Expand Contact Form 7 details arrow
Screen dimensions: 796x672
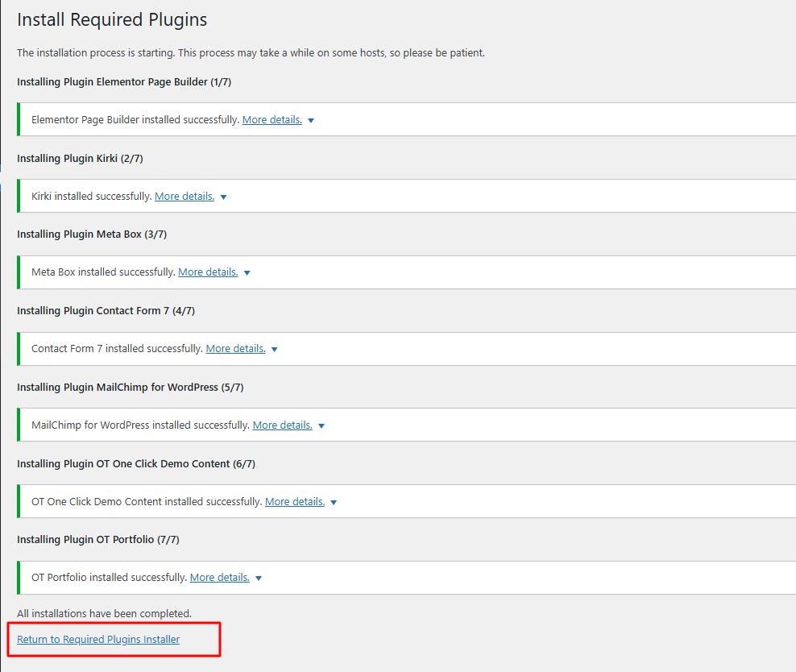(274, 350)
